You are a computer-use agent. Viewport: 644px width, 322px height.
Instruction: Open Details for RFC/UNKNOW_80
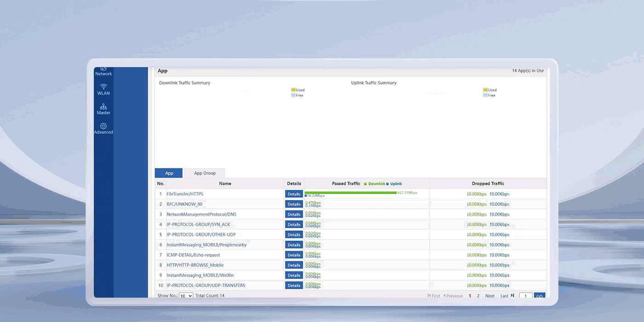294,204
